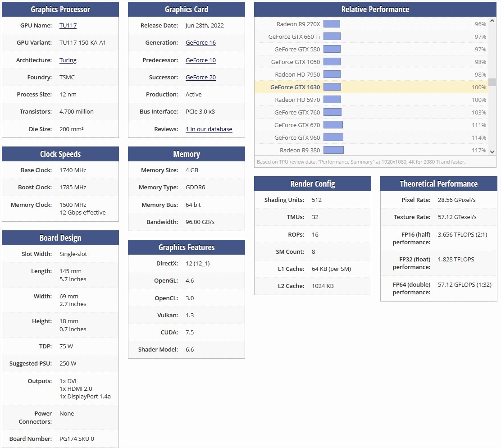Select the Radeon HD 7950 row
501x448 pixels.
pos(371,74)
